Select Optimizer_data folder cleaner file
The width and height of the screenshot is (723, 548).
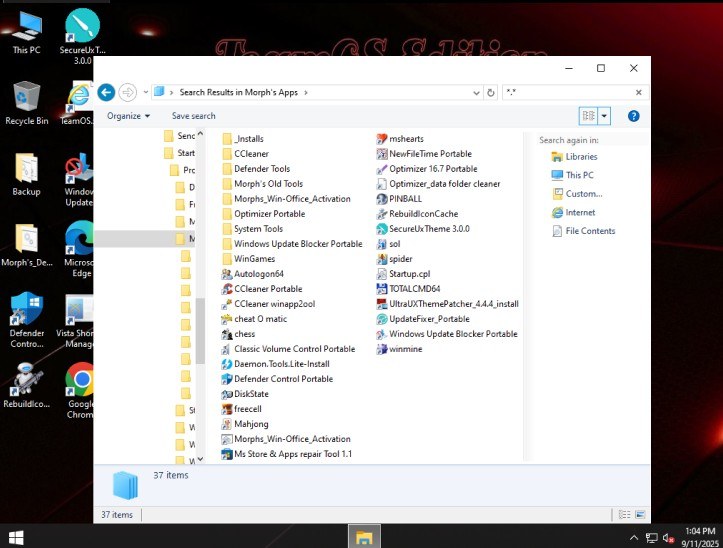tap(439, 184)
